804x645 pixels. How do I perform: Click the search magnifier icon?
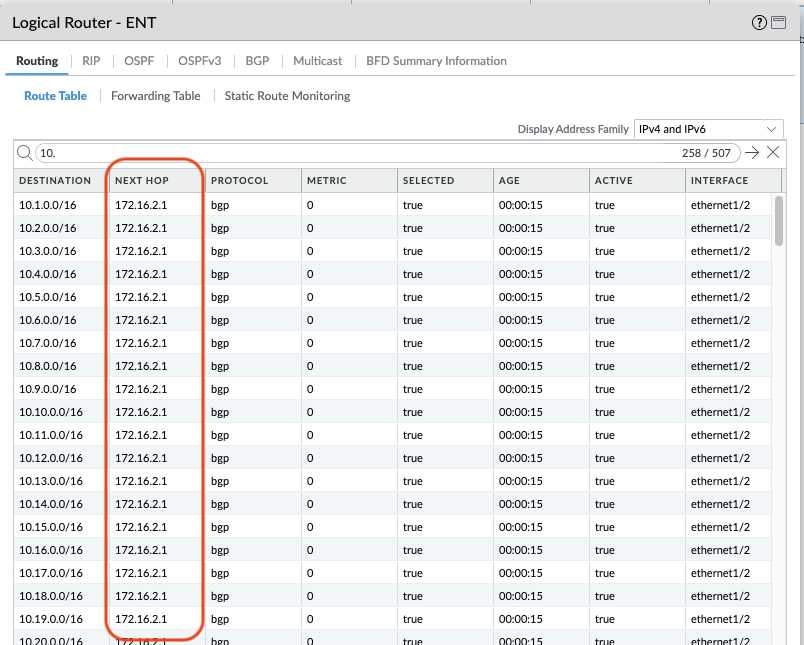(x=24, y=153)
